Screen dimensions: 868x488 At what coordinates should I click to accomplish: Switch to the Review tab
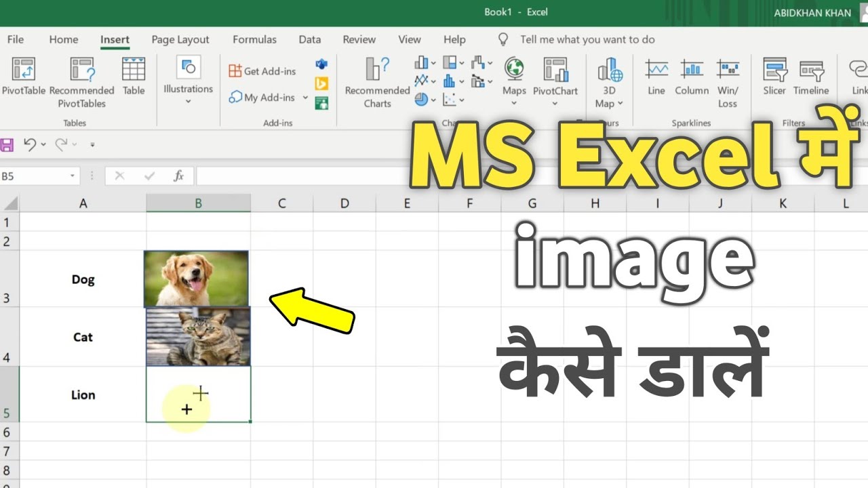pos(359,39)
